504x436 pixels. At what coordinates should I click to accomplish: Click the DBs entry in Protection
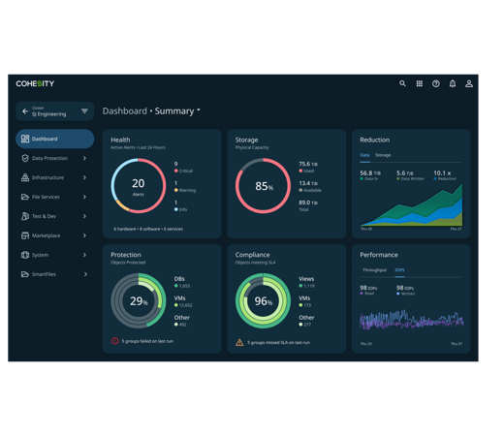[182, 282]
